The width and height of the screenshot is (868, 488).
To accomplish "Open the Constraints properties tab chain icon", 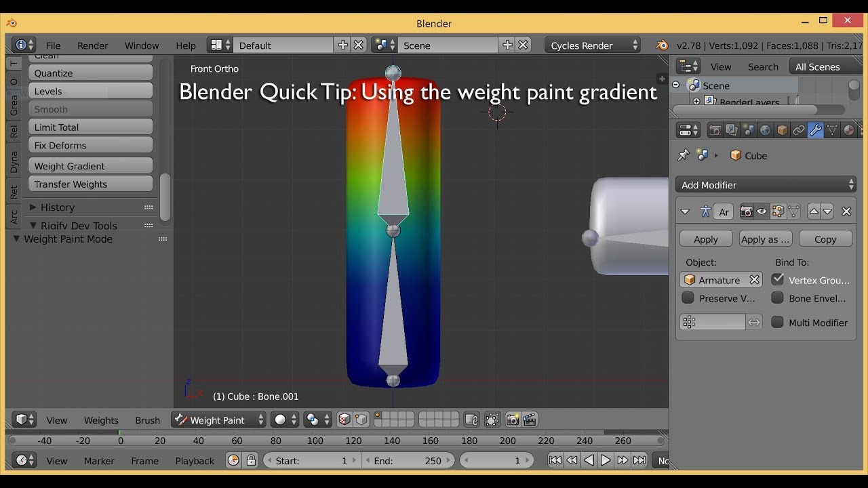I will click(x=799, y=130).
